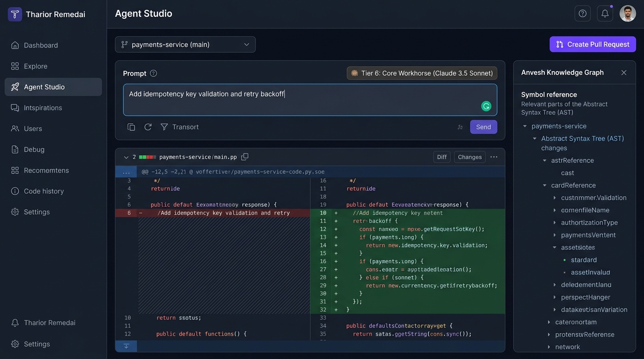Click the 'return ssotus;' code line

click(178, 318)
